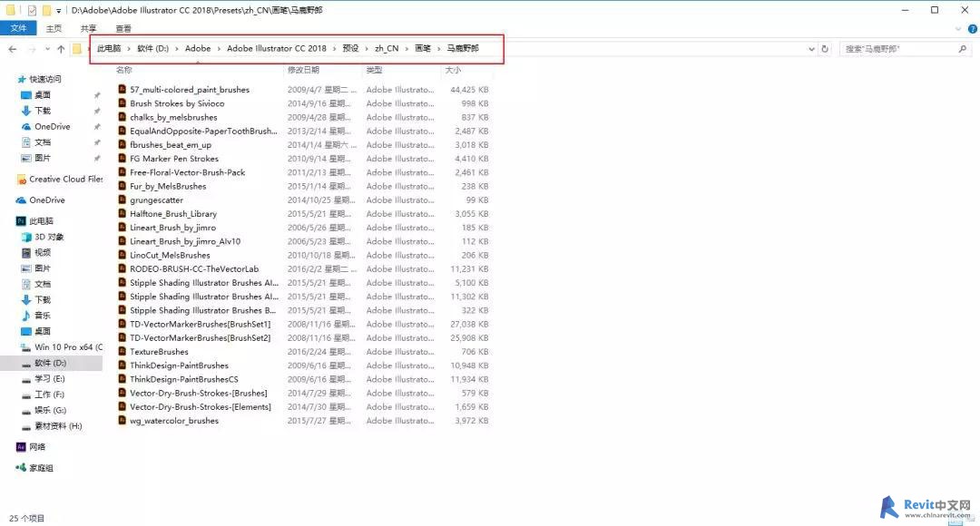This screenshot has height=526, width=980.
Task: Sort files by the 大小 column
Action: point(453,70)
